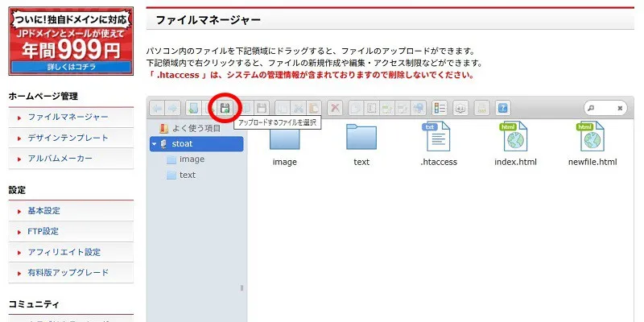Click the forward arrow in file toolbar
Image resolution: width=644 pixels, height=322 pixels.
pyautogui.click(x=173, y=109)
